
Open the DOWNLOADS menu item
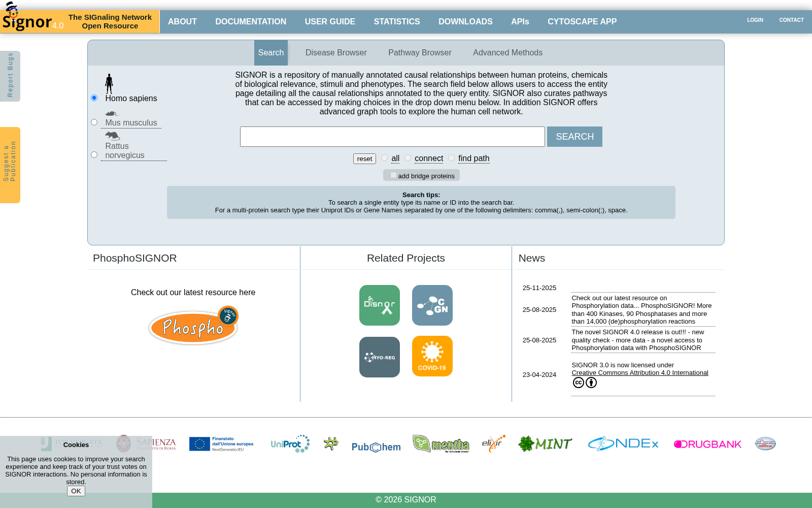pyautogui.click(x=465, y=22)
